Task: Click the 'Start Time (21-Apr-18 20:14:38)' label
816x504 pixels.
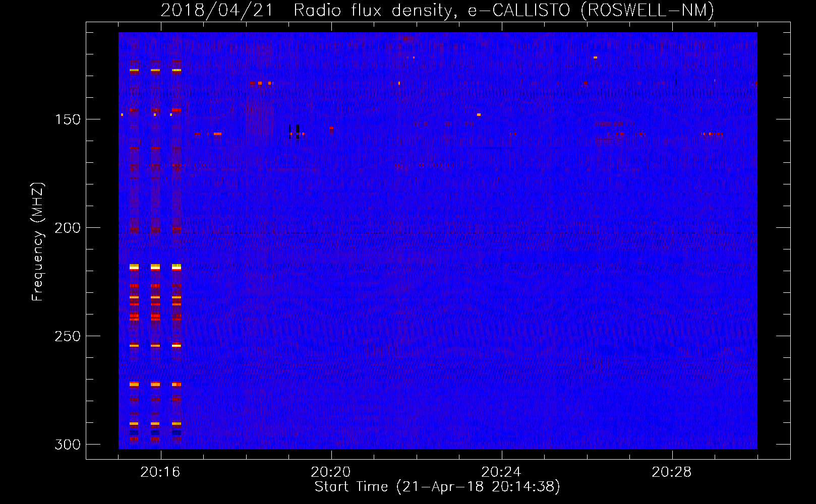Action: point(437,487)
